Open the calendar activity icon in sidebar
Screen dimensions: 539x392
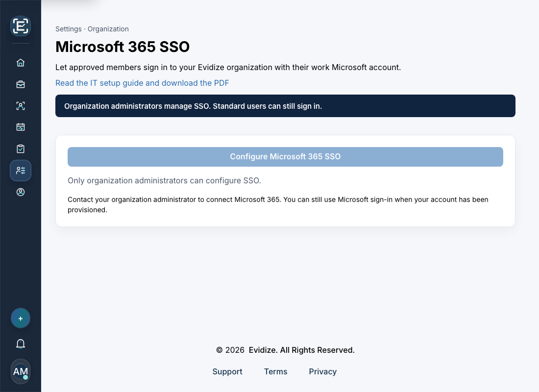[21, 127]
